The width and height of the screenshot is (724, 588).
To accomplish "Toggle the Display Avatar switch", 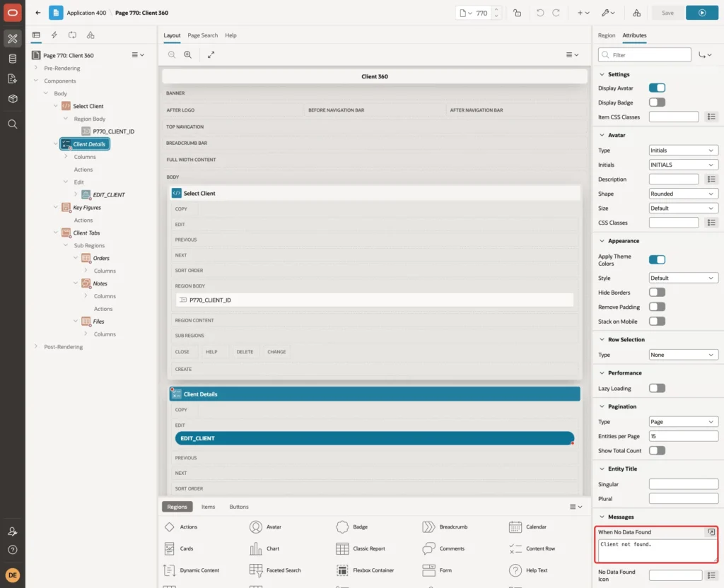I will pos(657,88).
